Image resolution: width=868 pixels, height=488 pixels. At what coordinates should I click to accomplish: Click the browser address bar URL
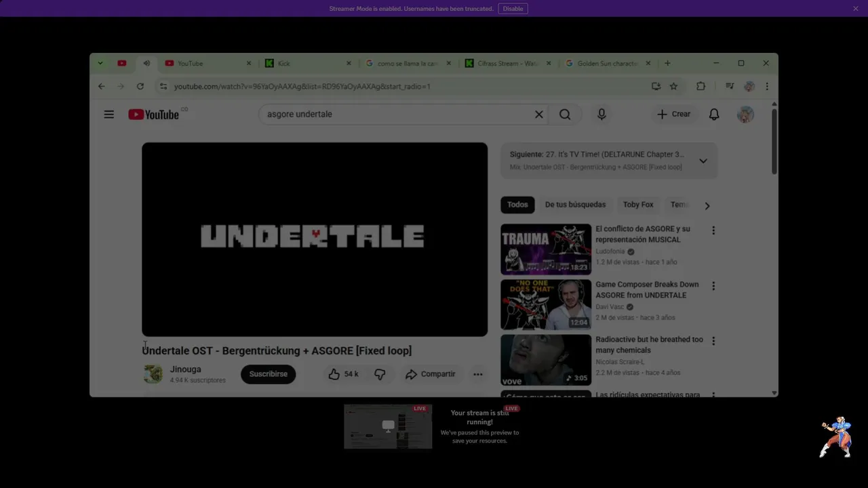[302, 86]
